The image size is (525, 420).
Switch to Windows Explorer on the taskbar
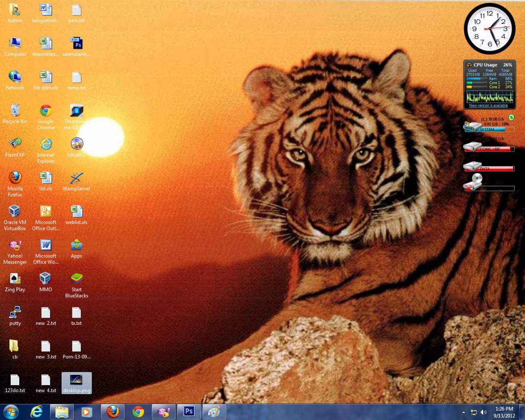(x=62, y=411)
